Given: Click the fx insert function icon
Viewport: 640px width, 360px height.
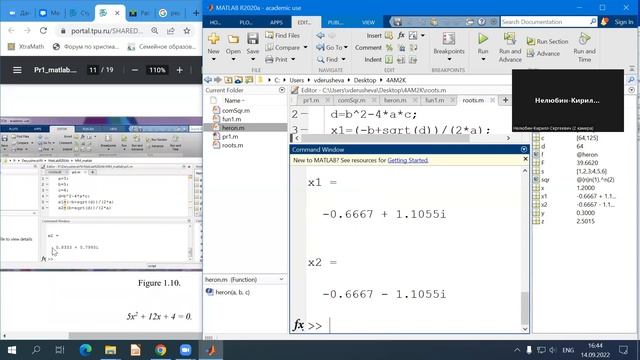Looking at the screenshot, I should [401, 36].
